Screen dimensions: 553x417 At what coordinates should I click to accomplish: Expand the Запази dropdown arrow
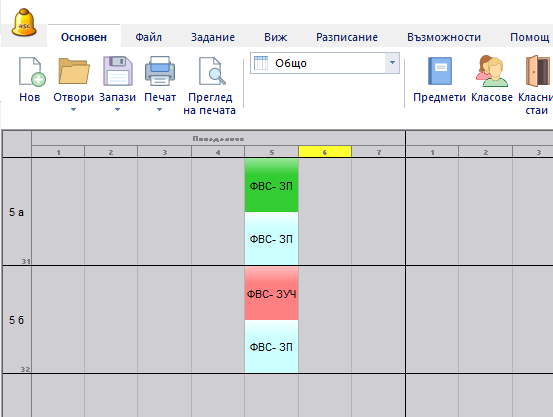(117, 110)
